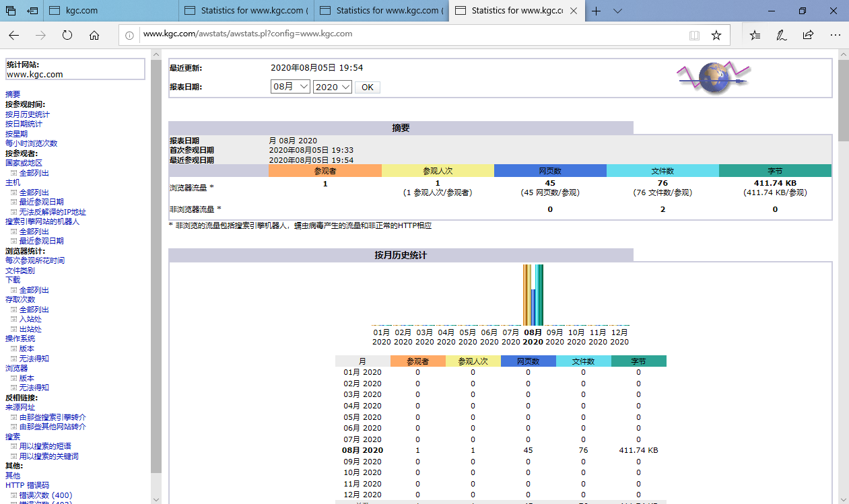Image resolution: width=849 pixels, height=504 pixels.
Task: Open the Favorites hub
Action: [755, 35]
